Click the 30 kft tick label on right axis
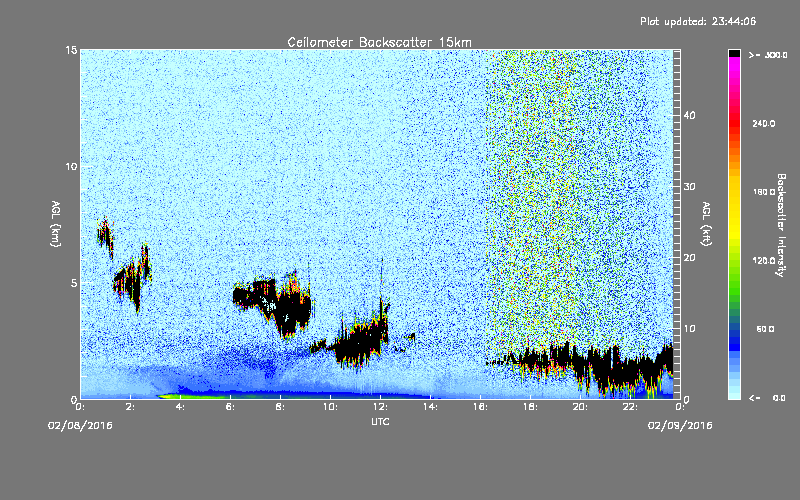The width and height of the screenshot is (800, 500). pyautogui.click(x=689, y=186)
